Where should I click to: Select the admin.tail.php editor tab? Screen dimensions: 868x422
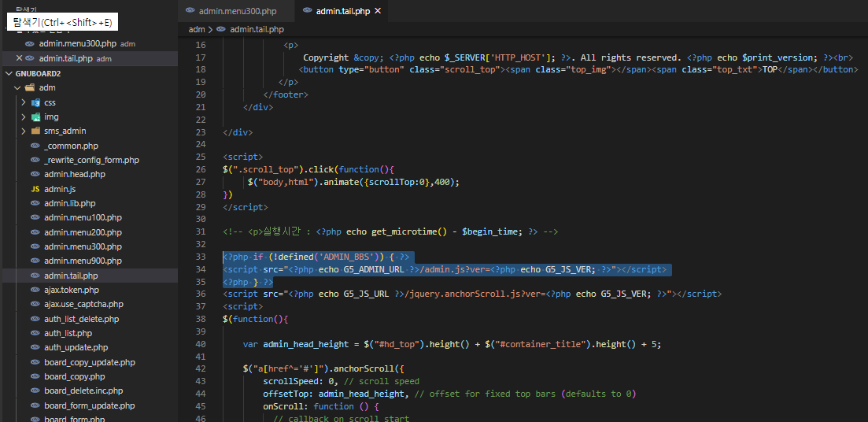[x=342, y=11]
